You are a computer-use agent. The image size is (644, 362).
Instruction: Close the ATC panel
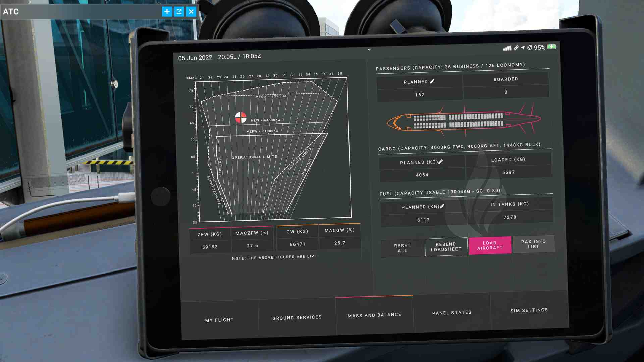[191, 12]
